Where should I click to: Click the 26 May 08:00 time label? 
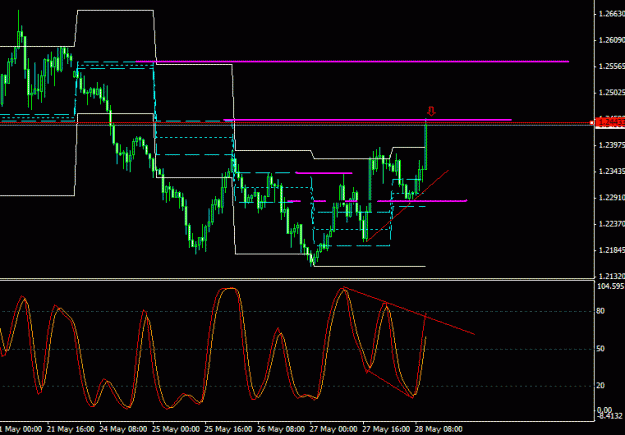tap(282, 429)
